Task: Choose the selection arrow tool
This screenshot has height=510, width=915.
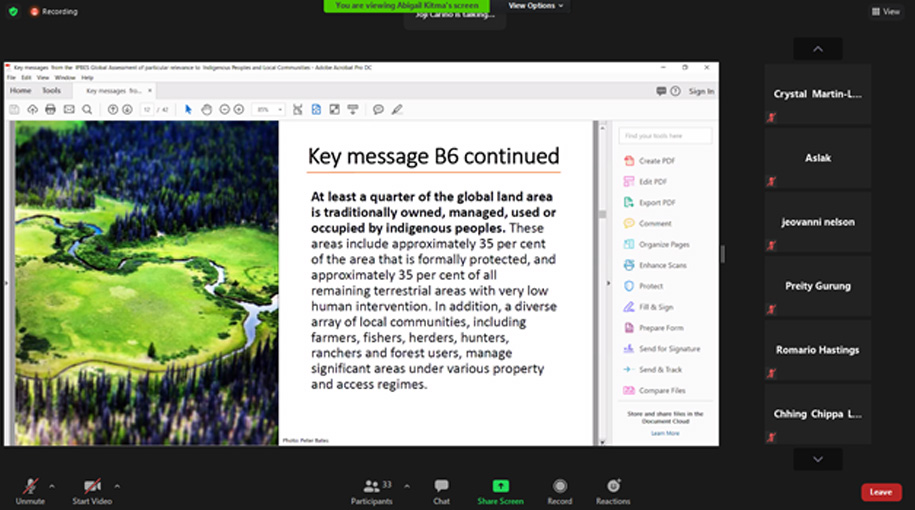Action: [188, 110]
